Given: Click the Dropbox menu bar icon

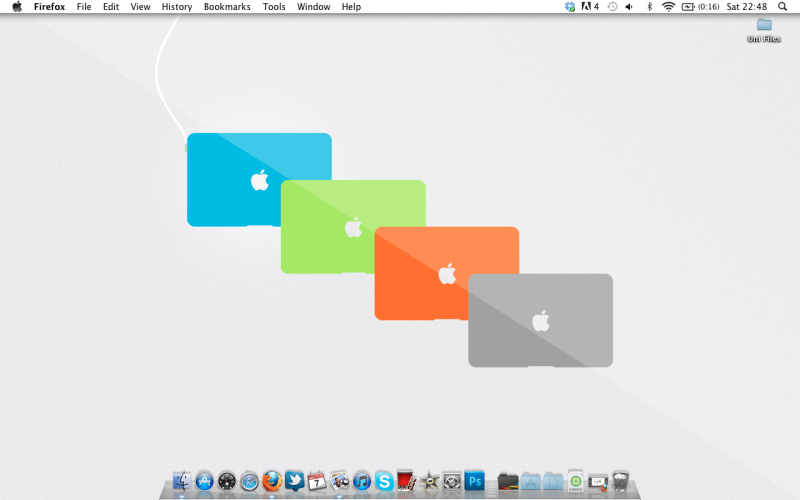Looking at the screenshot, I should [x=570, y=7].
